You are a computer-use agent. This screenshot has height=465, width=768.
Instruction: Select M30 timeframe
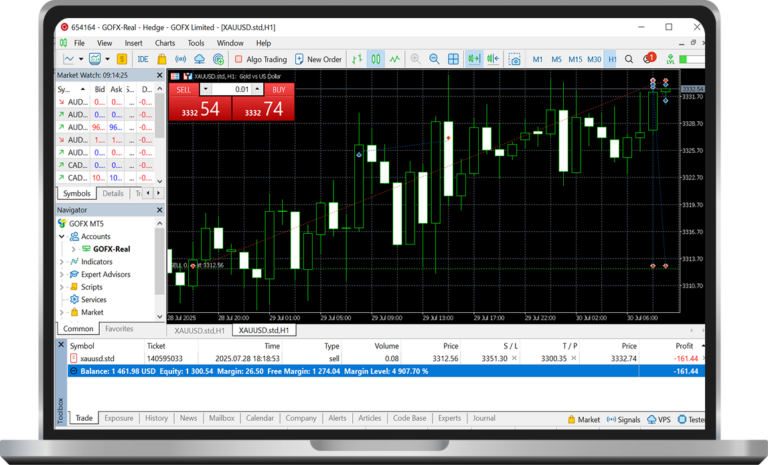coord(594,59)
